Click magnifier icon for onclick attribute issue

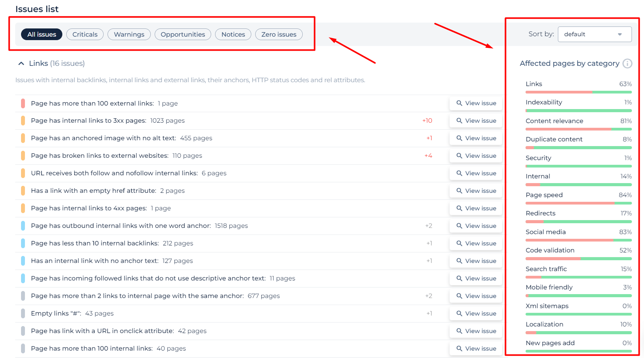459,331
